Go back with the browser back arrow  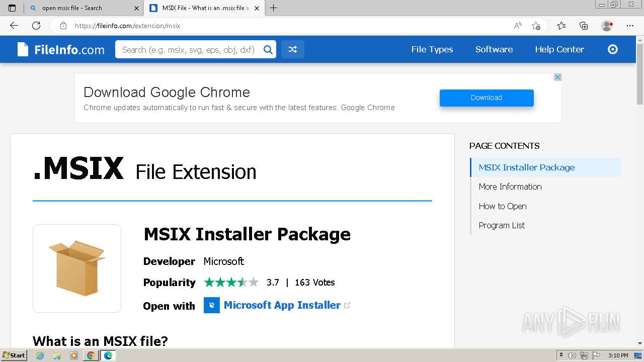pyautogui.click(x=14, y=26)
